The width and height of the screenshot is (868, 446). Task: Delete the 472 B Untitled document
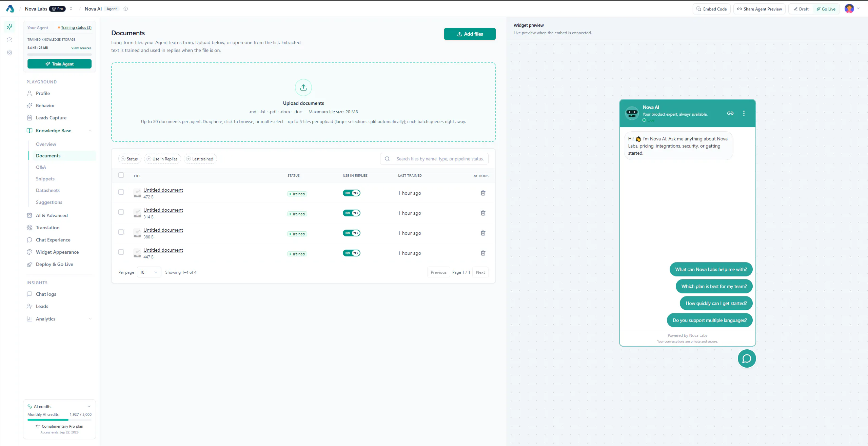483,193
